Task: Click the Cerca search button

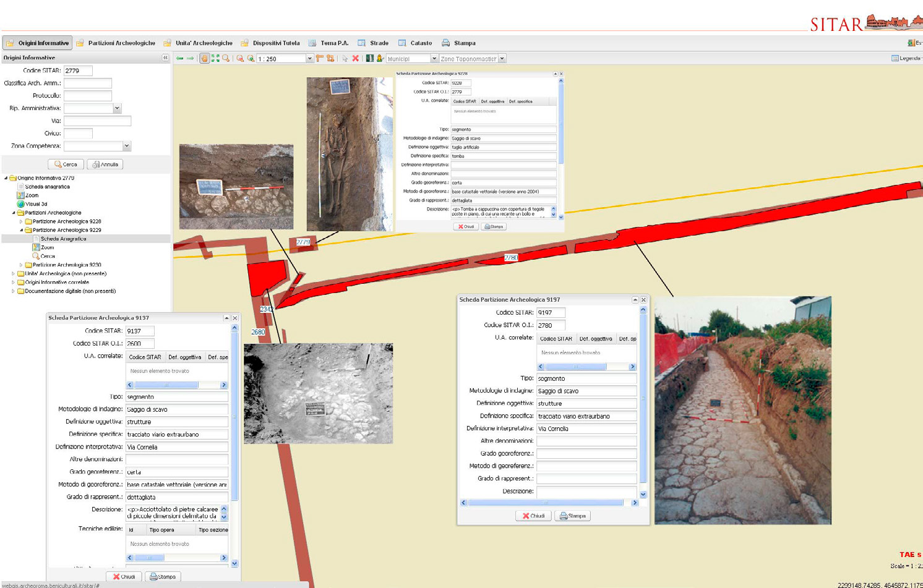Action: [x=66, y=164]
